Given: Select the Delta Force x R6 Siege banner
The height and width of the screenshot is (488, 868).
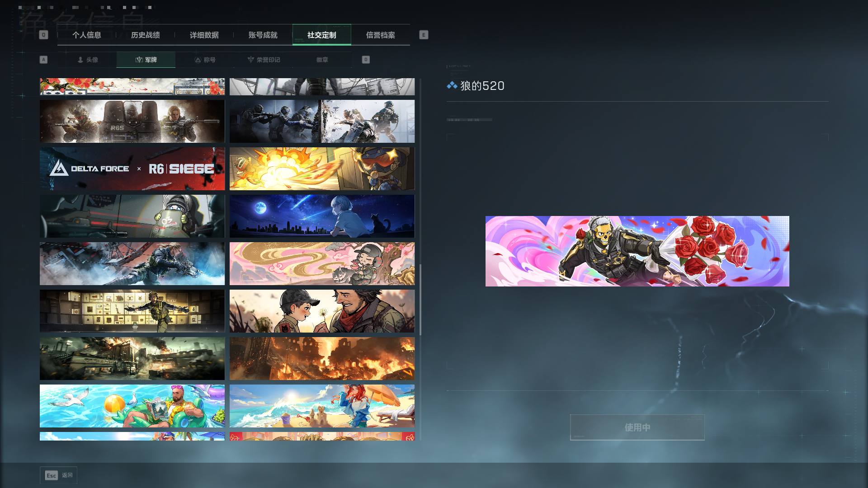Looking at the screenshot, I should (132, 169).
